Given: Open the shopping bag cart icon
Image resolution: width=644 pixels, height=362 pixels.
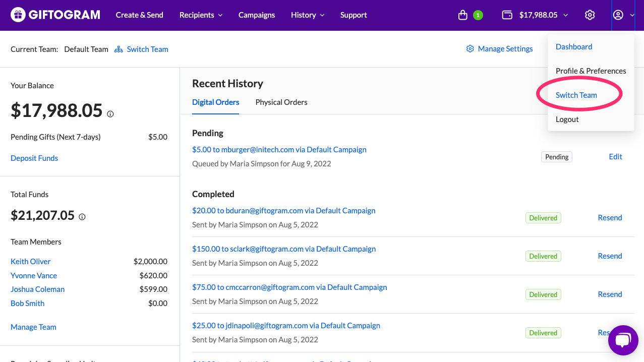Looking at the screenshot, I should (462, 15).
